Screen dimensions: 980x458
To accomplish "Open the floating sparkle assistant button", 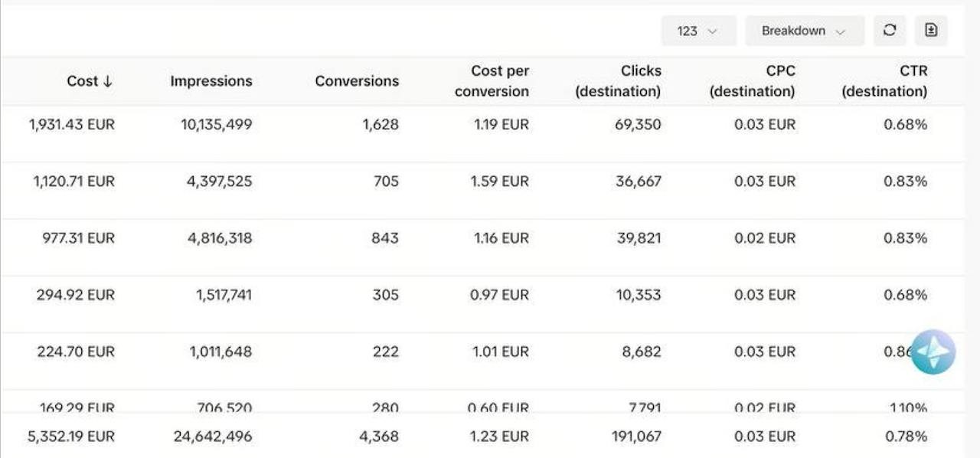I will 933,352.
